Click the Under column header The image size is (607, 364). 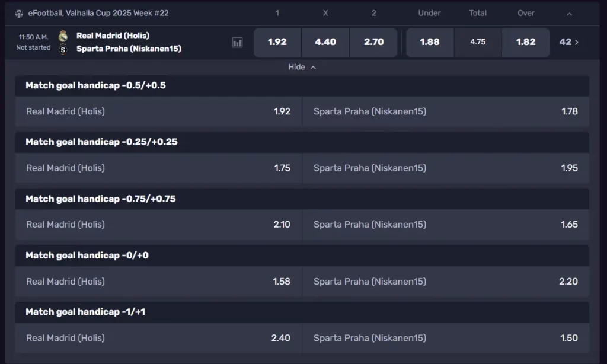point(429,12)
